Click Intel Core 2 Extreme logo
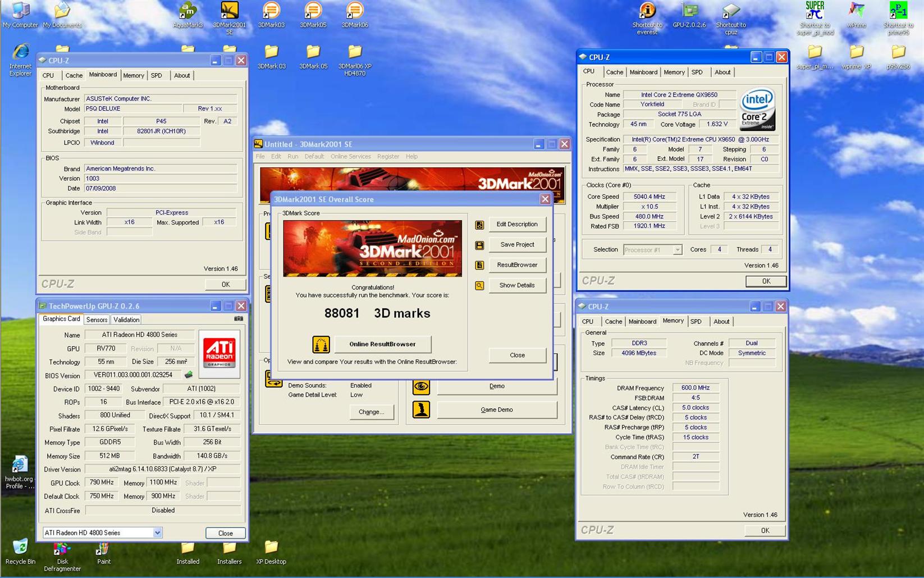 click(x=757, y=109)
